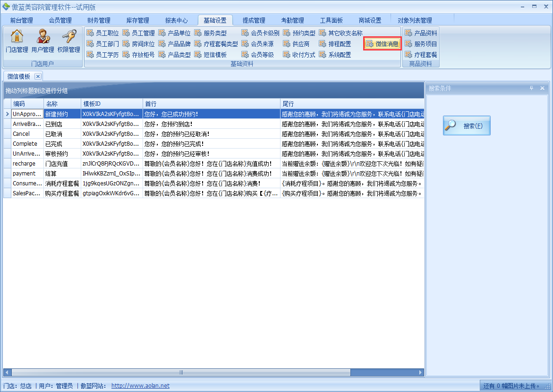Viewport: 553px width, 392px height.
Task: Click the 搜索(F) search button
Action: tap(467, 126)
